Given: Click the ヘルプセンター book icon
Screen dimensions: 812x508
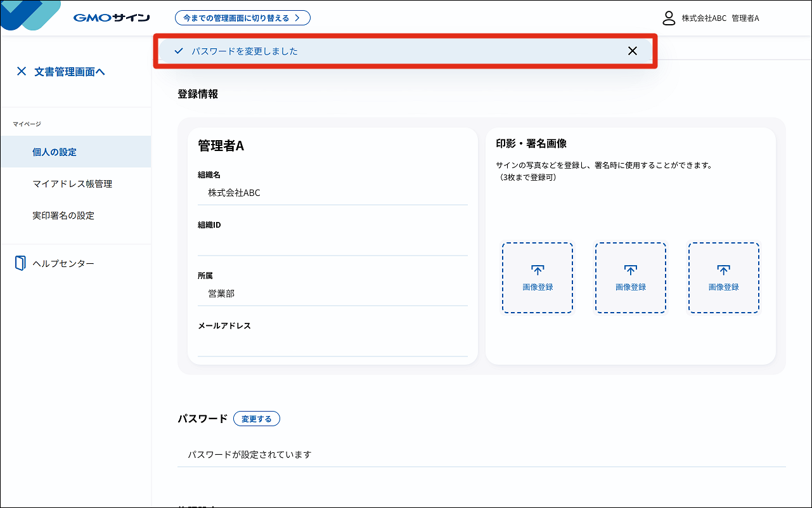Looking at the screenshot, I should pos(20,263).
